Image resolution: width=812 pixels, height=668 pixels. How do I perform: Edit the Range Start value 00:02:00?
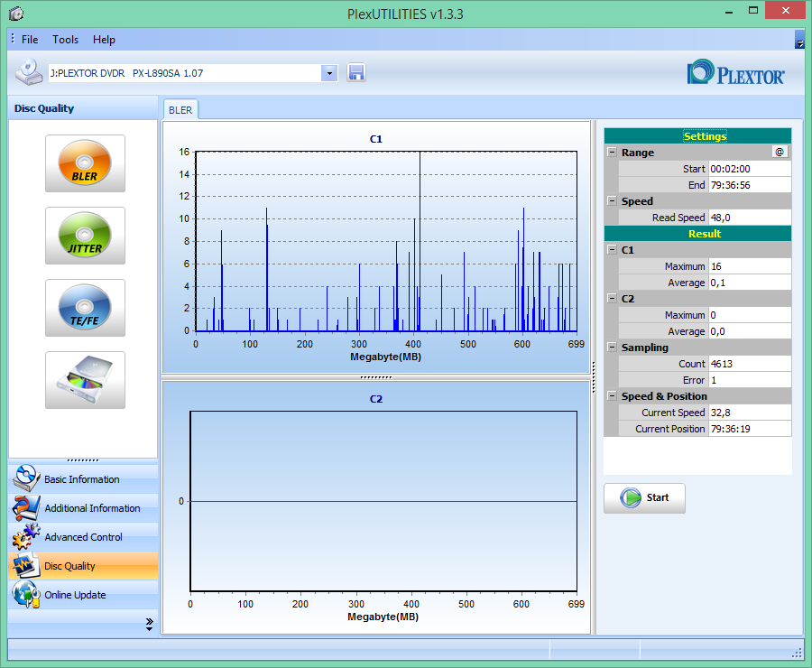(x=750, y=169)
